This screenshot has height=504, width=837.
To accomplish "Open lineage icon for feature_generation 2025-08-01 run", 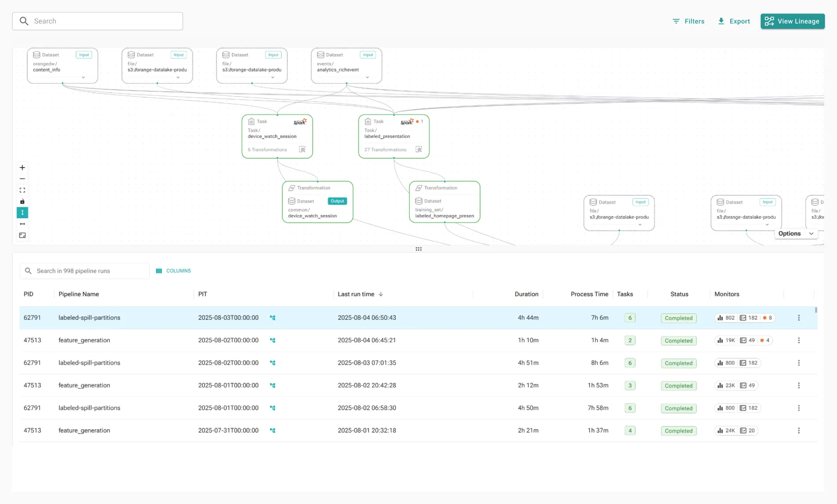I will [273, 385].
